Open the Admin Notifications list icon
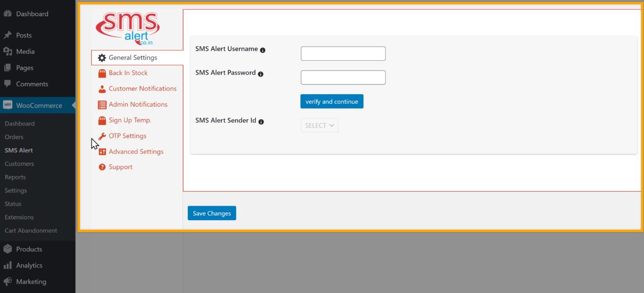 tap(102, 104)
